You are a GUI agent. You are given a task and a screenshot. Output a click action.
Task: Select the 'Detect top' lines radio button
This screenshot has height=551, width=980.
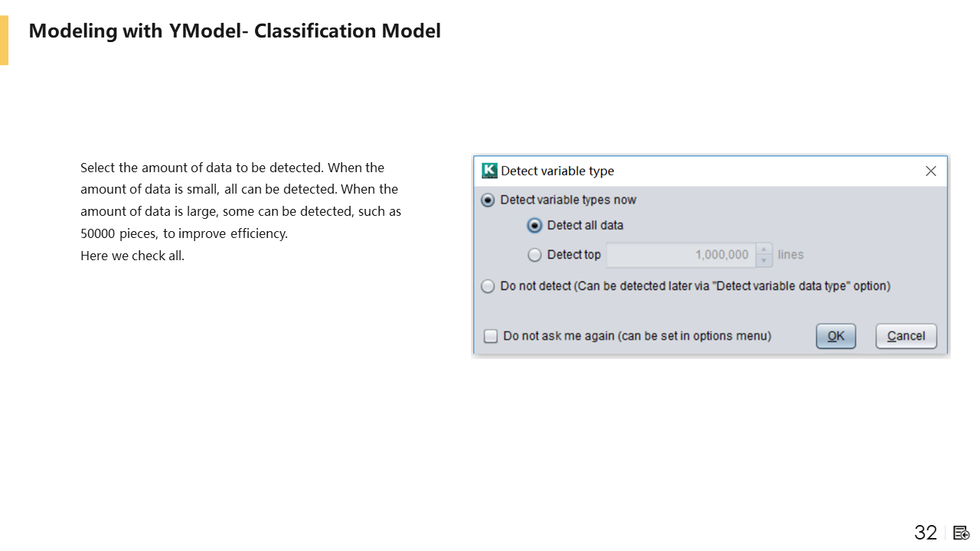535,255
